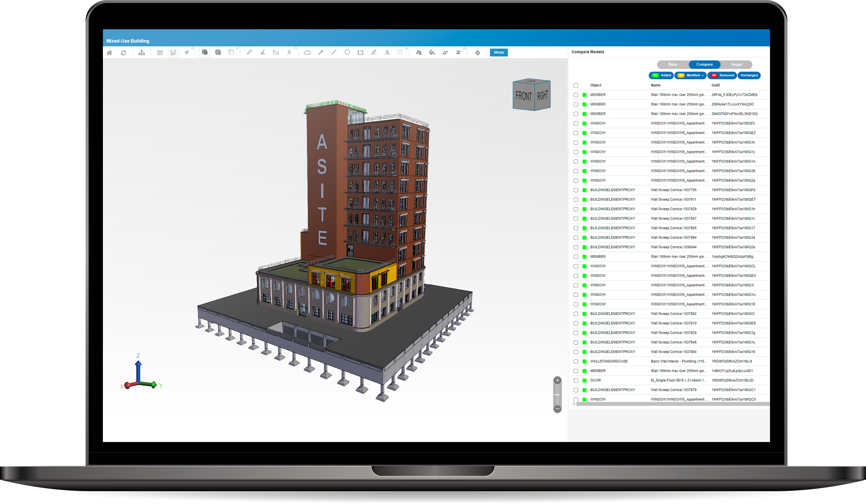Open the model hierarchy tree icon
This screenshot has width=866, height=504.
[x=142, y=52]
